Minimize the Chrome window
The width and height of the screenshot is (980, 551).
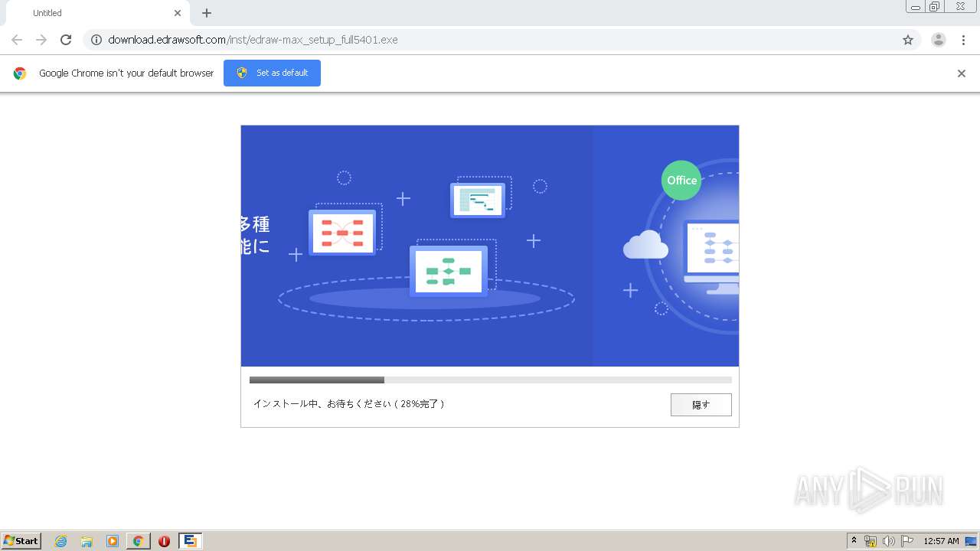(915, 7)
